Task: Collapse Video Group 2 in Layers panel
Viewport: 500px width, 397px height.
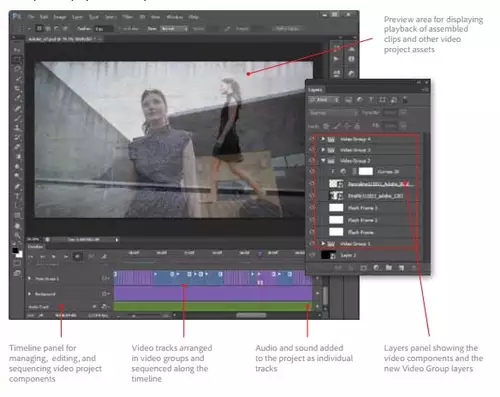Action: pyautogui.click(x=323, y=161)
